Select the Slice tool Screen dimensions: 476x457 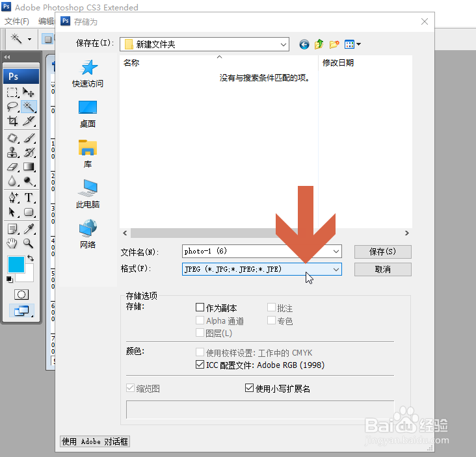pos(29,121)
